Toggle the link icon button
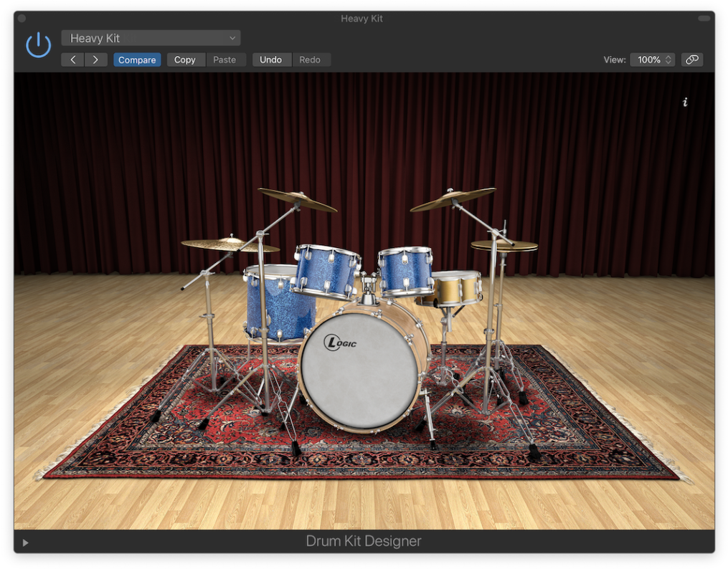 (691, 59)
